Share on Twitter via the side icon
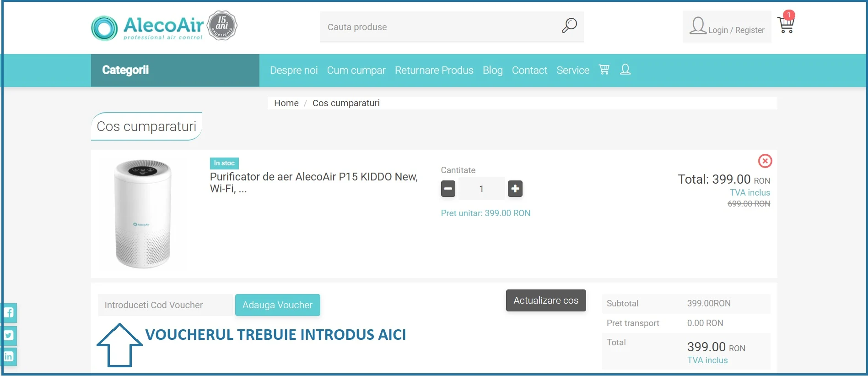The height and width of the screenshot is (376, 868). tap(9, 335)
